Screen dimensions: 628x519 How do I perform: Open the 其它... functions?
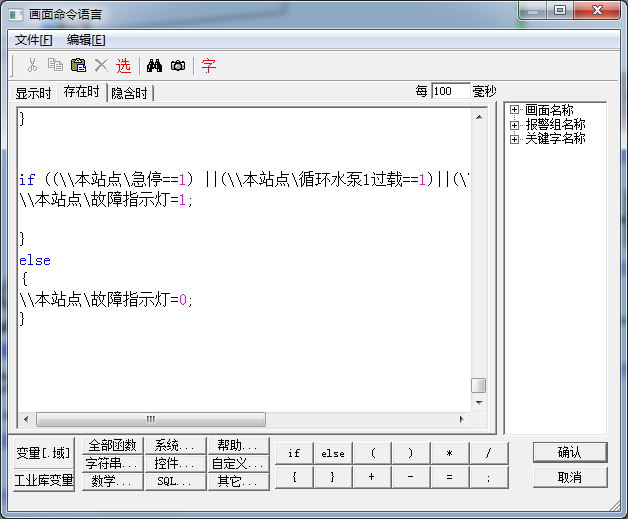click(x=238, y=481)
